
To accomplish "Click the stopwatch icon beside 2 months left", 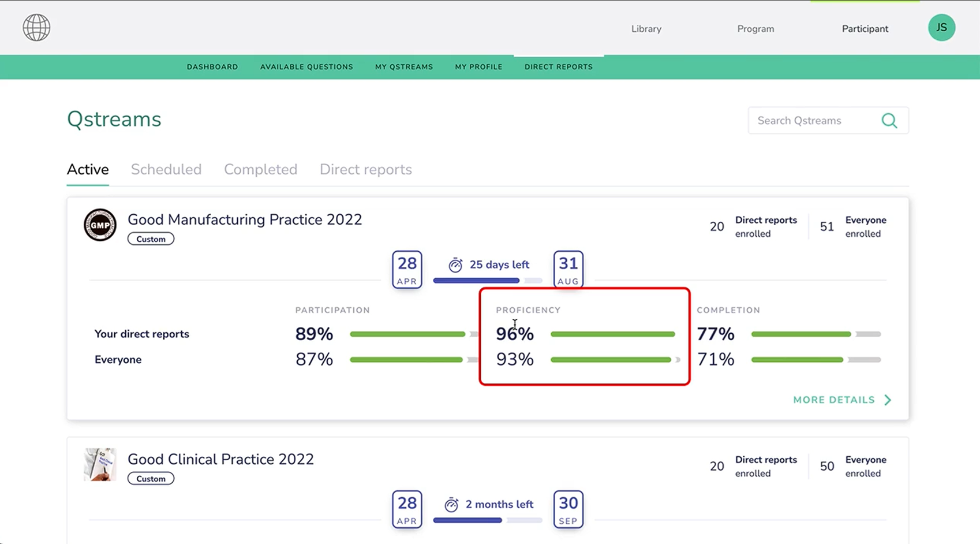I will (451, 504).
